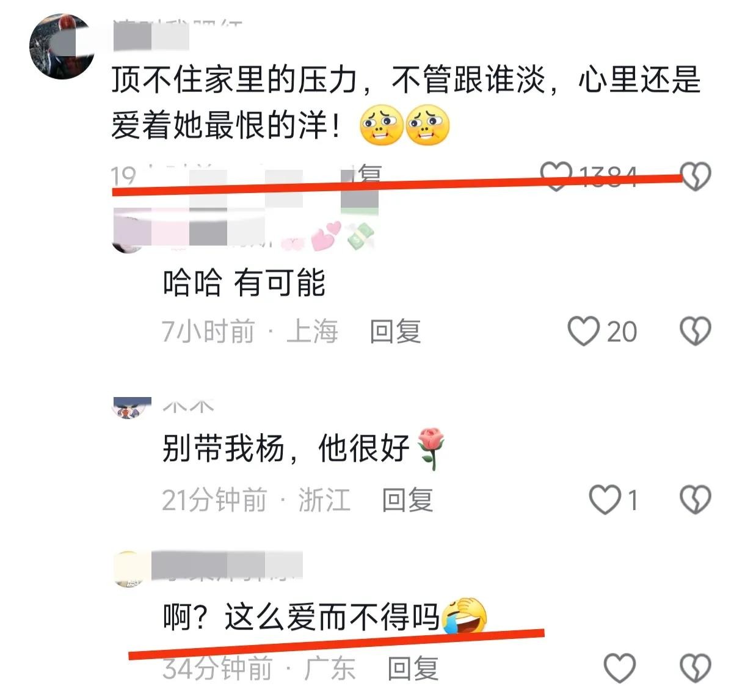Like the 这么爱而不得吗 reply
This screenshot has height=700, width=745.
point(619,668)
